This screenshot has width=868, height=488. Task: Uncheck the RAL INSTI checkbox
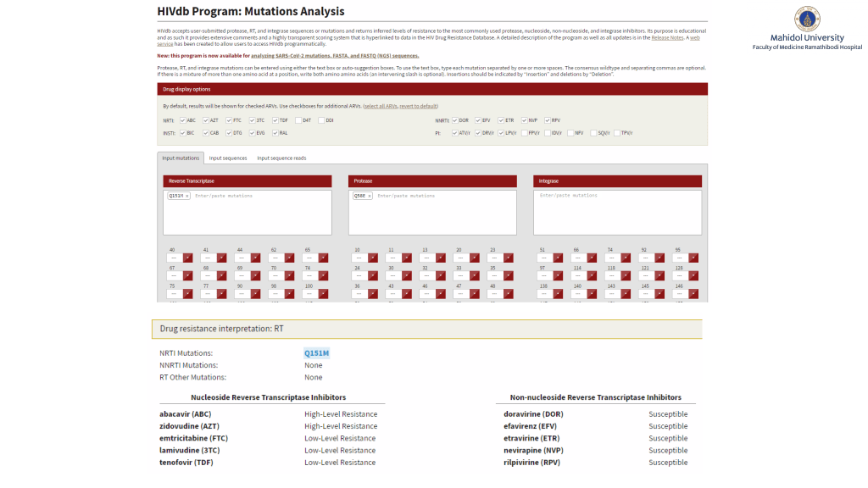(x=274, y=133)
